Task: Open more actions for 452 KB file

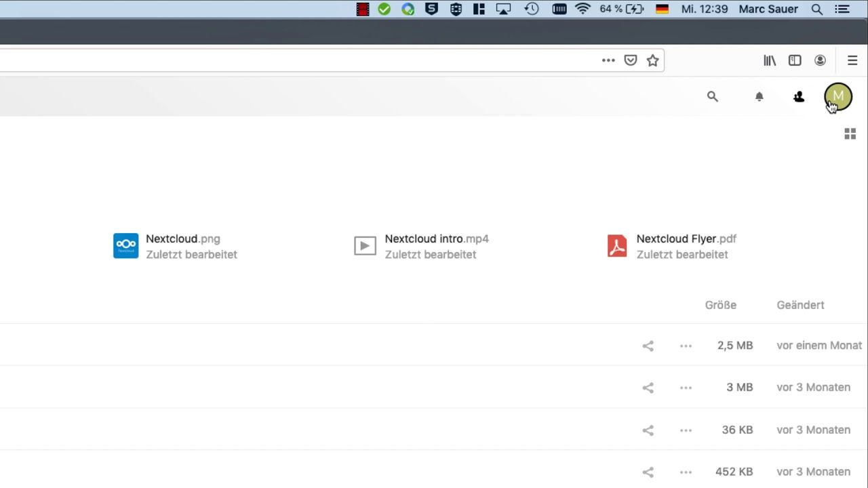Action: [686, 472]
